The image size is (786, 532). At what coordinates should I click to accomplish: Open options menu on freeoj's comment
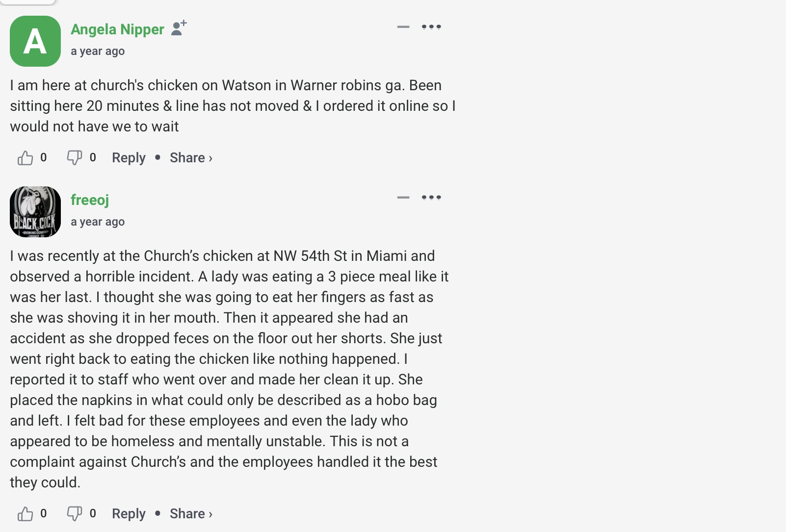(x=431, y=198)
